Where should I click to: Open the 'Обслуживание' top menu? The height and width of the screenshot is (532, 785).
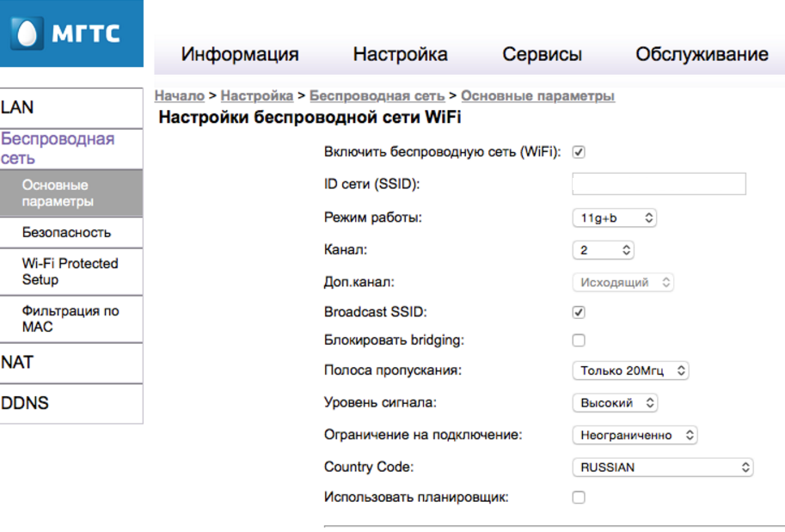click(702, 54)
